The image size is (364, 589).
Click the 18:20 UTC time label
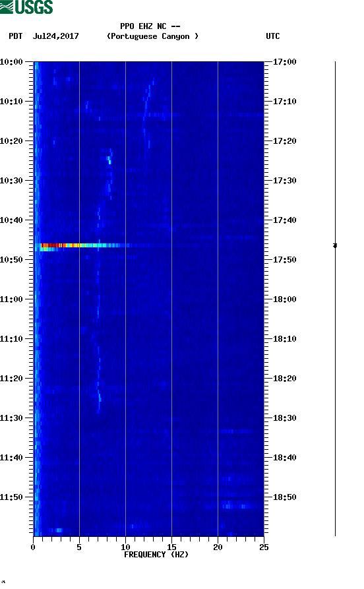click(x=284, y=379)
